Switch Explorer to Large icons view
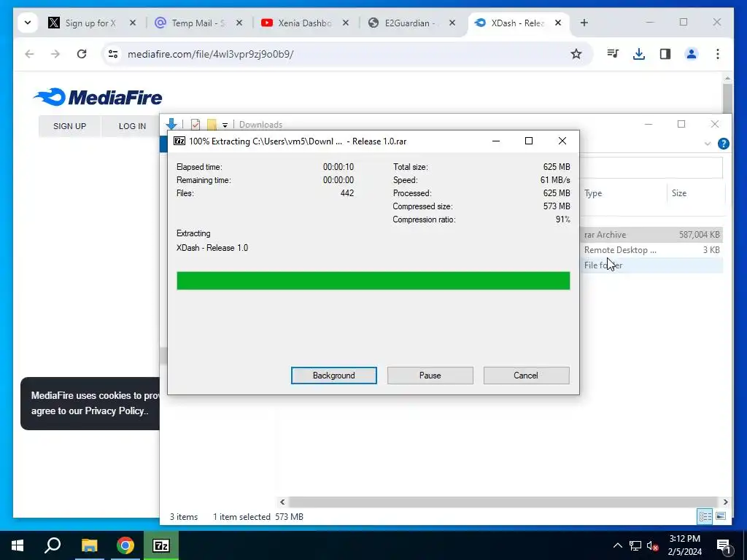The width and height of the screenshot is (747, 560). 721,516
